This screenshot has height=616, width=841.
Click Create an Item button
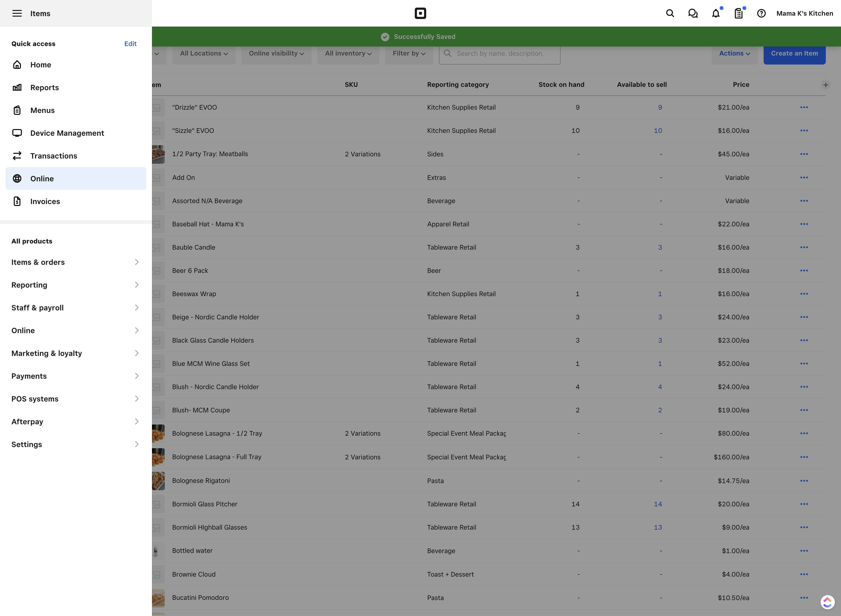coord(794,53)
